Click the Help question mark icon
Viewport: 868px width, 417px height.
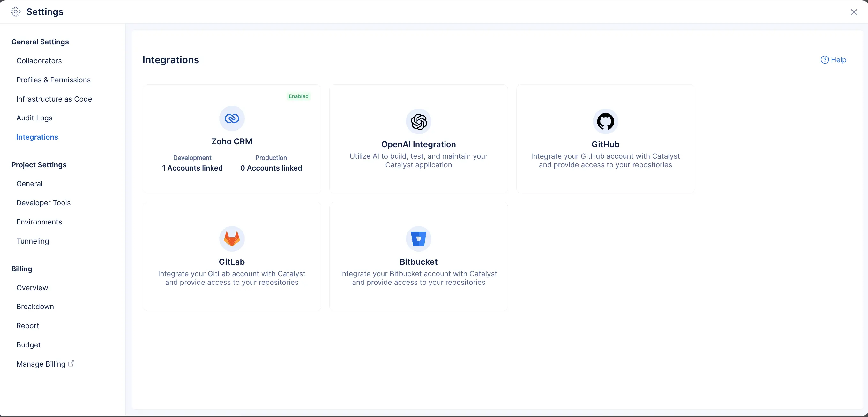point(825,60)
